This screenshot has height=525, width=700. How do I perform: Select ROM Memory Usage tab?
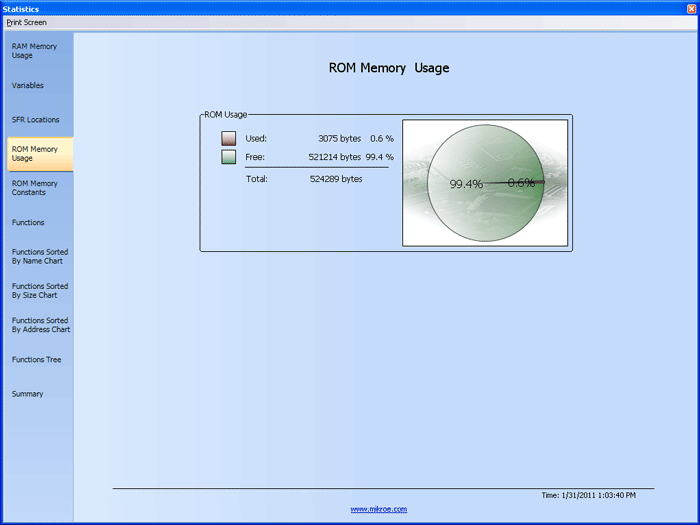40,154
